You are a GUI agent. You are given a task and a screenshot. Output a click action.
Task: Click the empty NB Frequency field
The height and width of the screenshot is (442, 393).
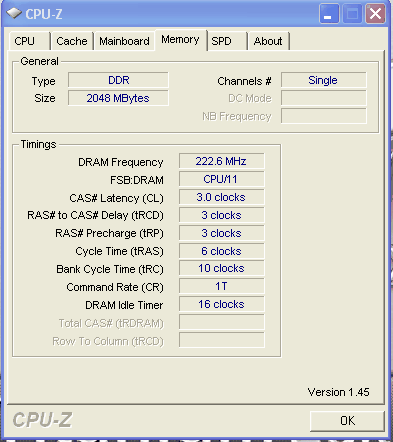(x=324, y=116)
